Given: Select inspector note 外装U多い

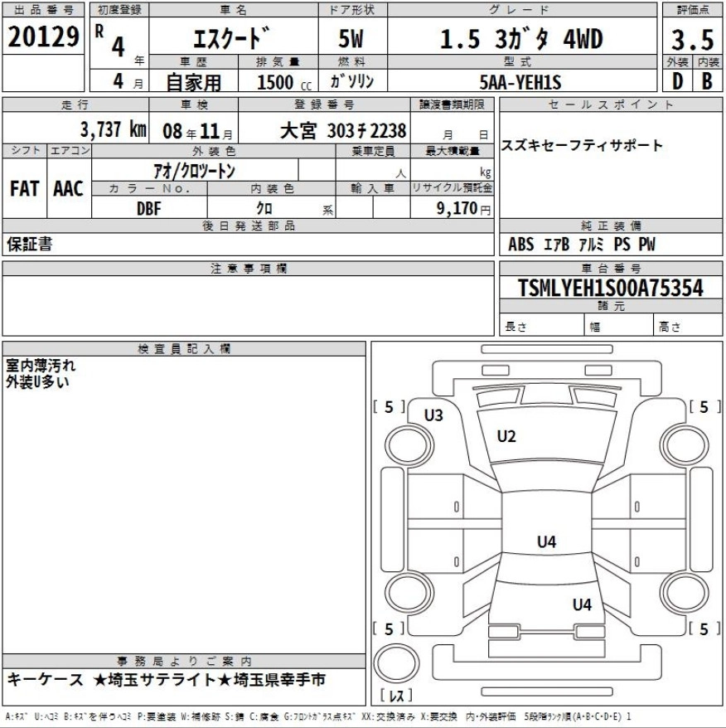Looking at the screenshot, I should [37, 381].
